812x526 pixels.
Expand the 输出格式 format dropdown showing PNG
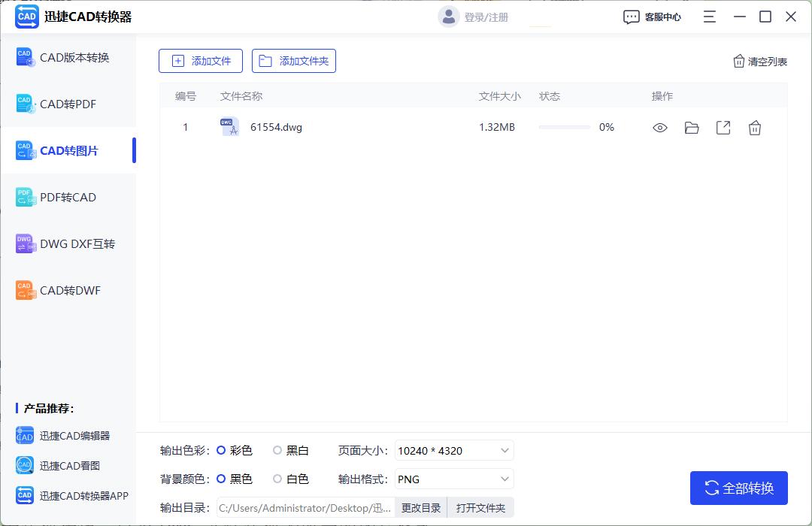pos(453,479)
